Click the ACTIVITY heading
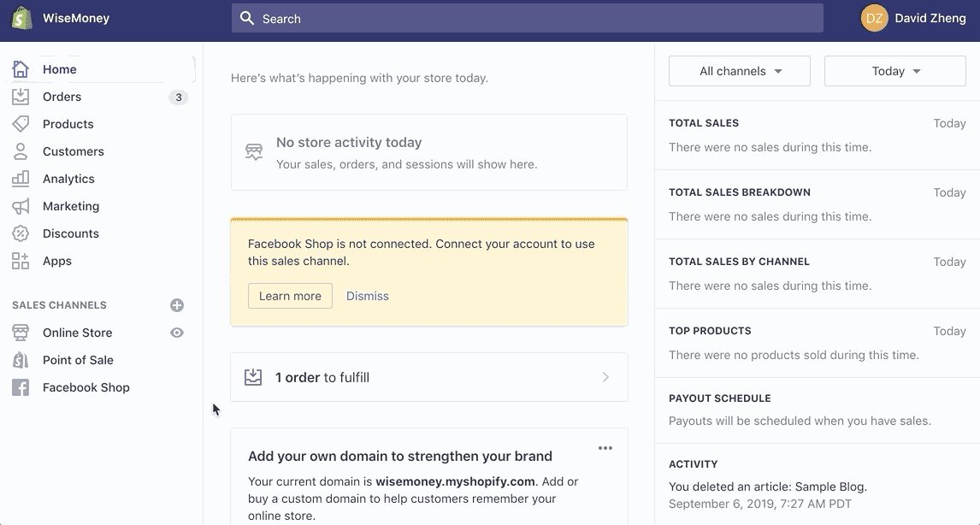The image size is (980, 525). coord(694,464)
